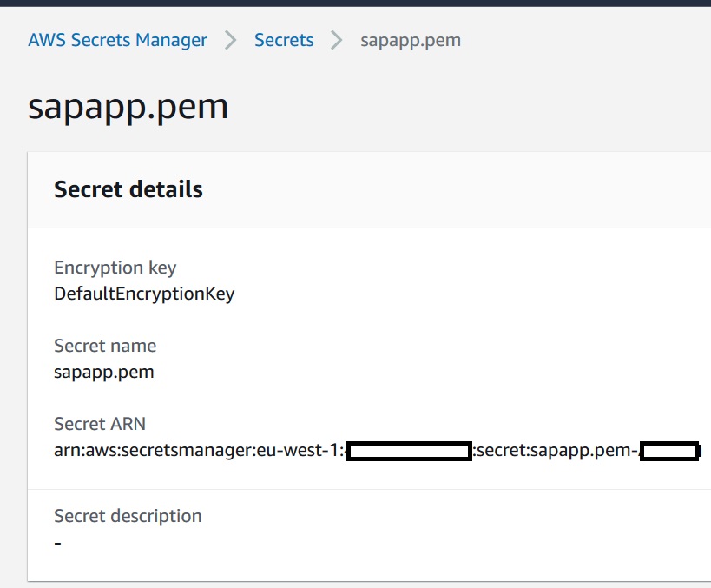711x588 pixels.
Task: Go to the Secrets breadcrumb link
Action: point(284,40)
